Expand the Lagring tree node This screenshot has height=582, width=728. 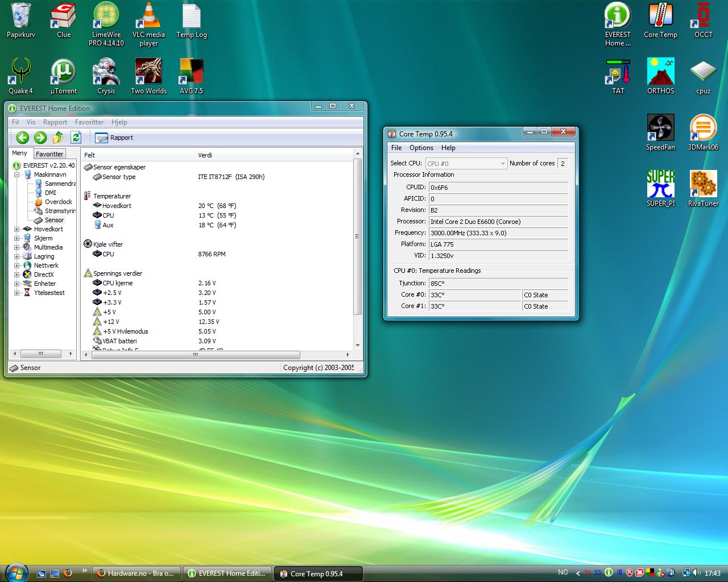click(16, 256)
